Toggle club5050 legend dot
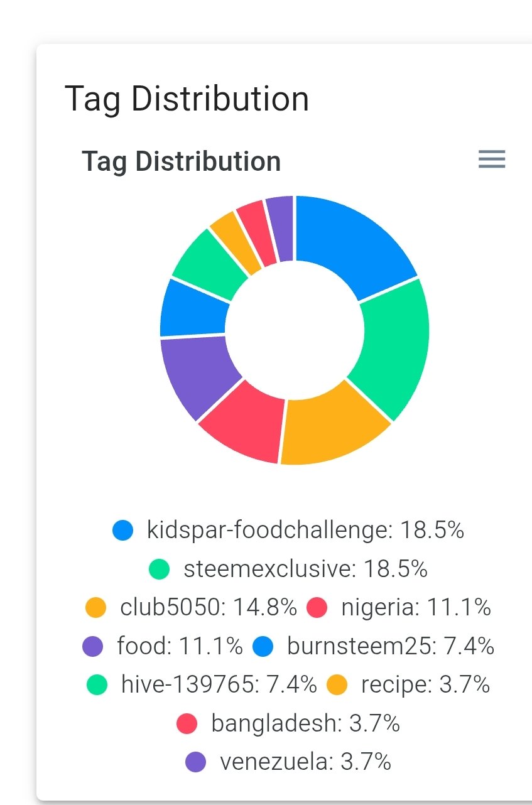The height and width of the screenshot is (805, 532). pos(96,607)
